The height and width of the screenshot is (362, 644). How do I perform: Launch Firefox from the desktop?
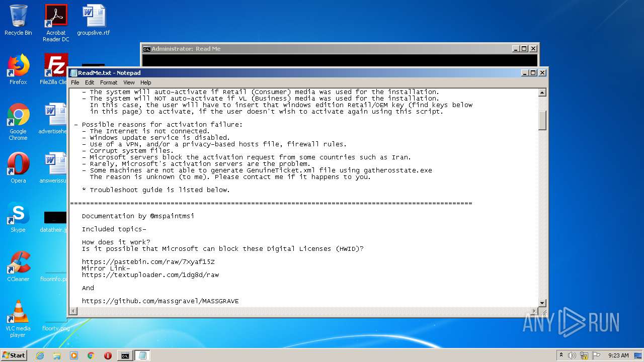pos(18,69)
